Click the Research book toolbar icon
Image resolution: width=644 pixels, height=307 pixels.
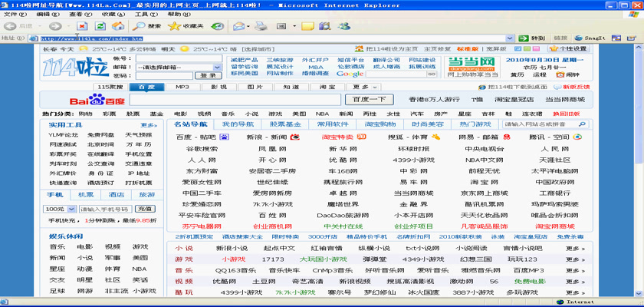pyautogui.click(x=325, y=26)
